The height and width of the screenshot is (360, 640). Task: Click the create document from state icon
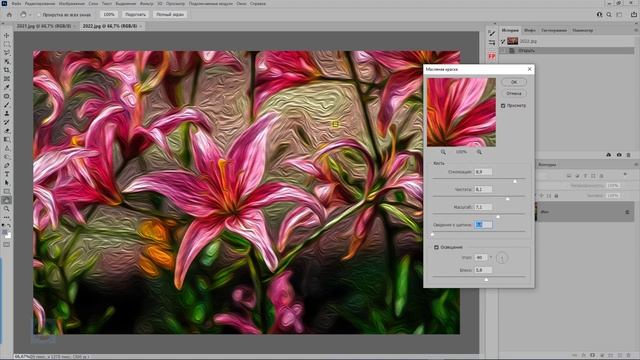point(609,155)
